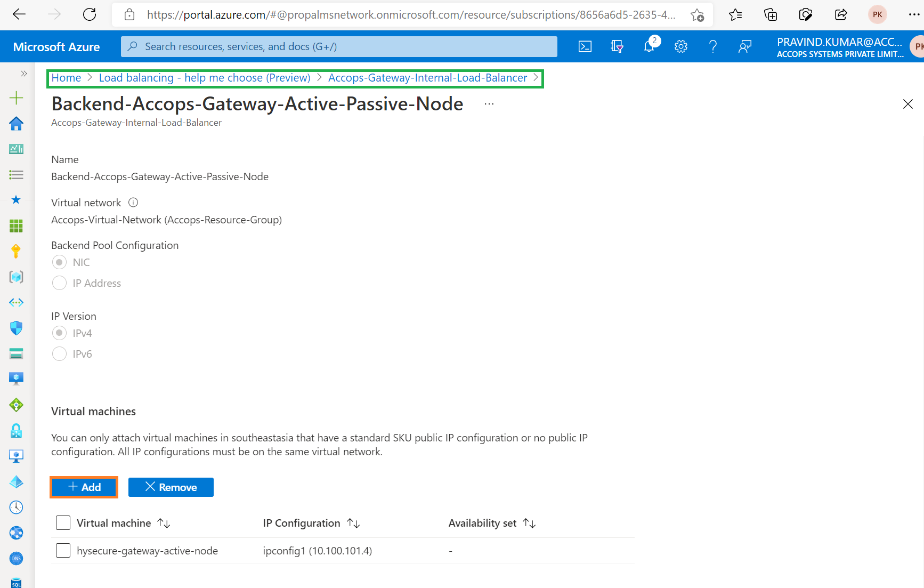Open the green diamond load balancers icon

tap(17, 405)
